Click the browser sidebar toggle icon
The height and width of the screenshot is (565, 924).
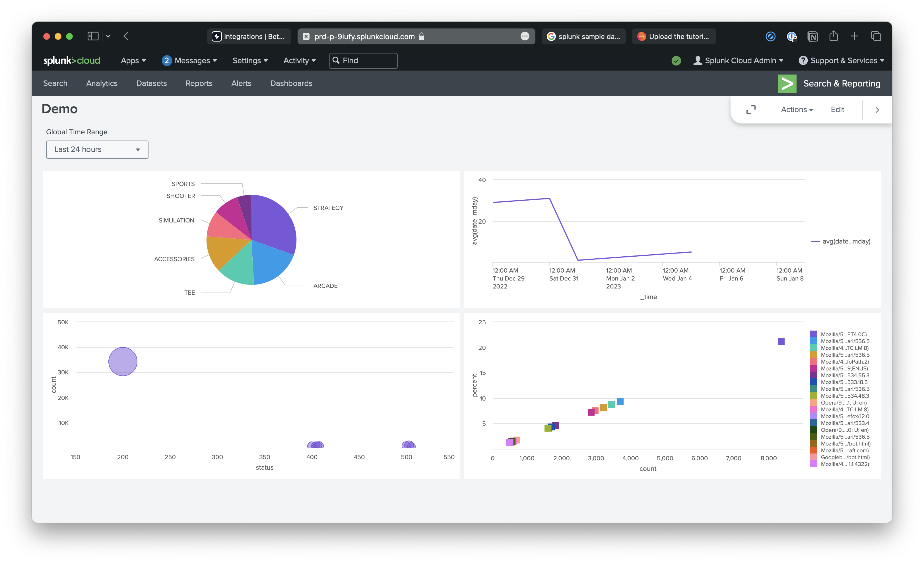tap(93, 36)
